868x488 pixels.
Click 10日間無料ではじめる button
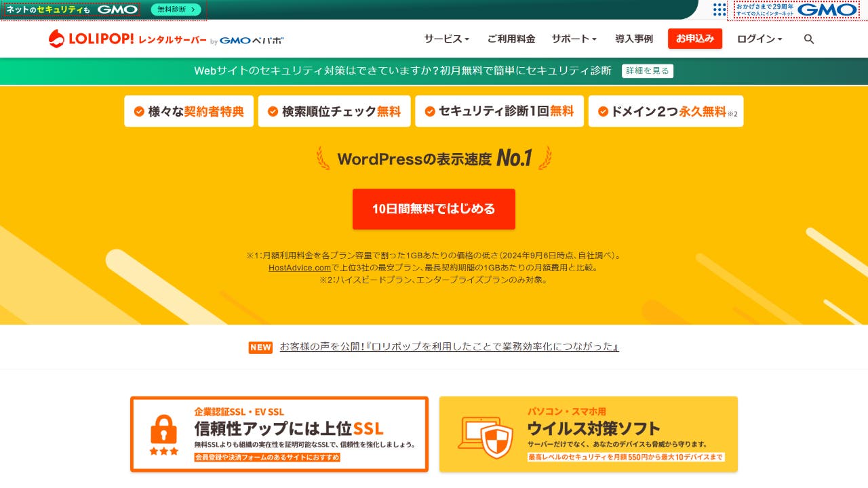(x=434, y=209)
